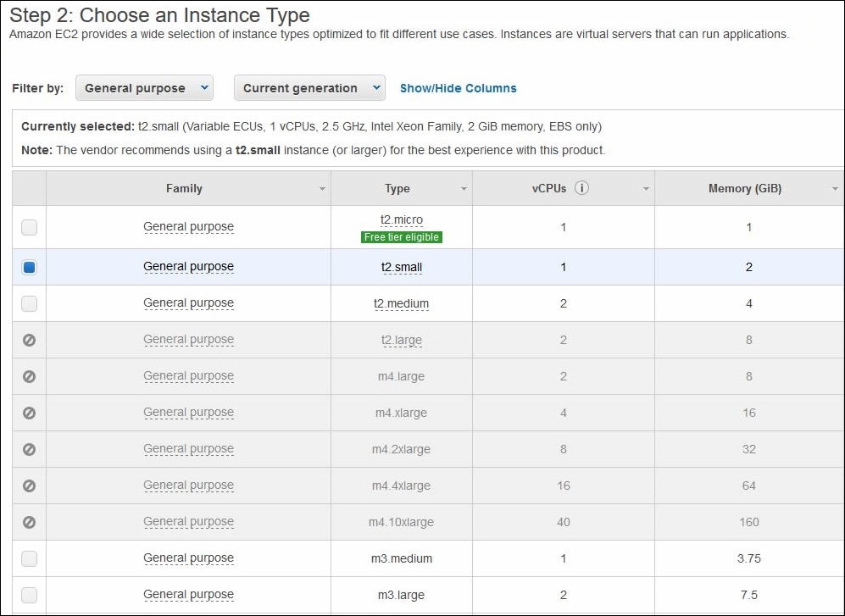Open the Current generation filter dropdown
Viewport: 845px width, 616px height.
pyautogui.click(x=309, y=88)
